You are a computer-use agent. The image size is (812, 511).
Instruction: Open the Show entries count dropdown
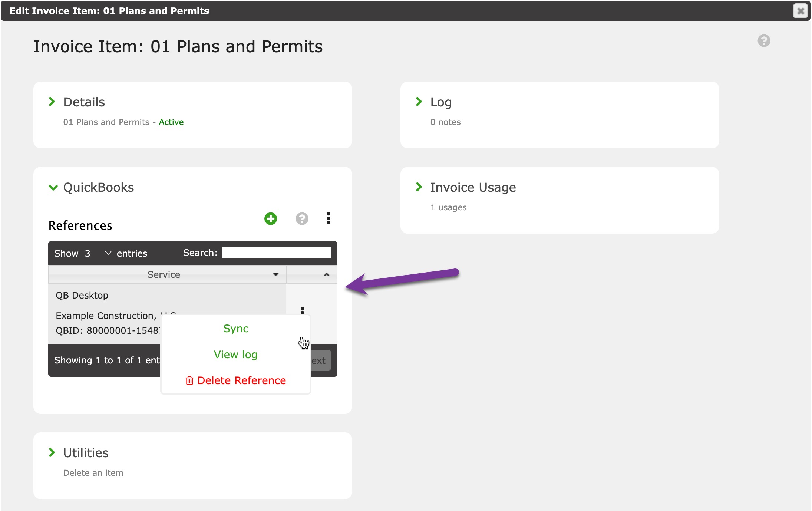(98, 253)
